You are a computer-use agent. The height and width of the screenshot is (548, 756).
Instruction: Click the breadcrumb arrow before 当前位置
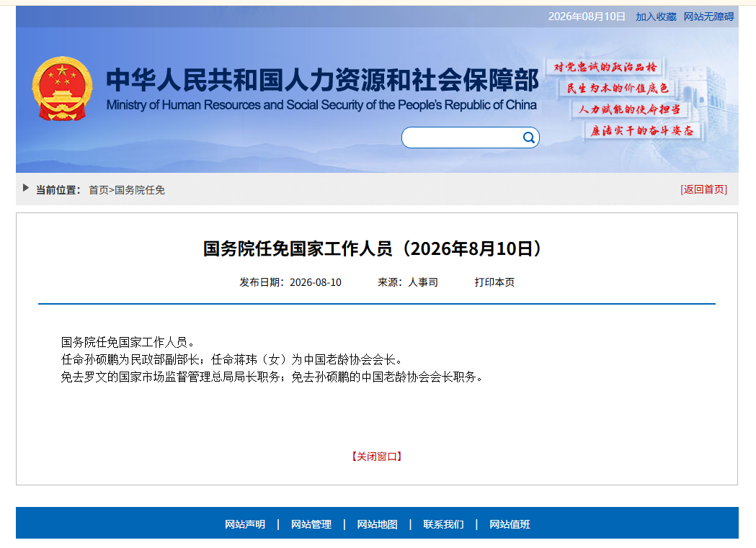tap(25, 188)
